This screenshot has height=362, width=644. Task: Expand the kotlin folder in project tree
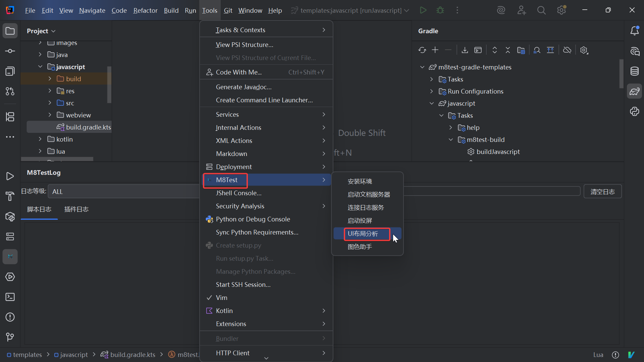coord(40,139)
